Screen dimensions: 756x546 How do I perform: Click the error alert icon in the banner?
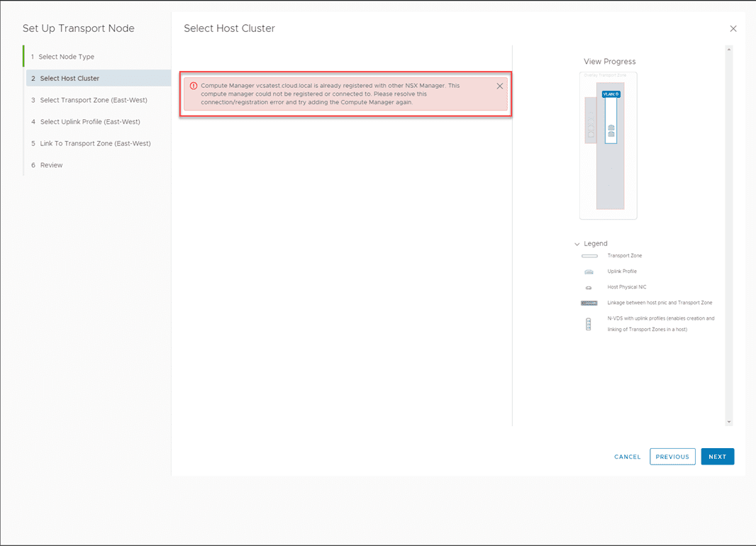(x=193, y=85)
